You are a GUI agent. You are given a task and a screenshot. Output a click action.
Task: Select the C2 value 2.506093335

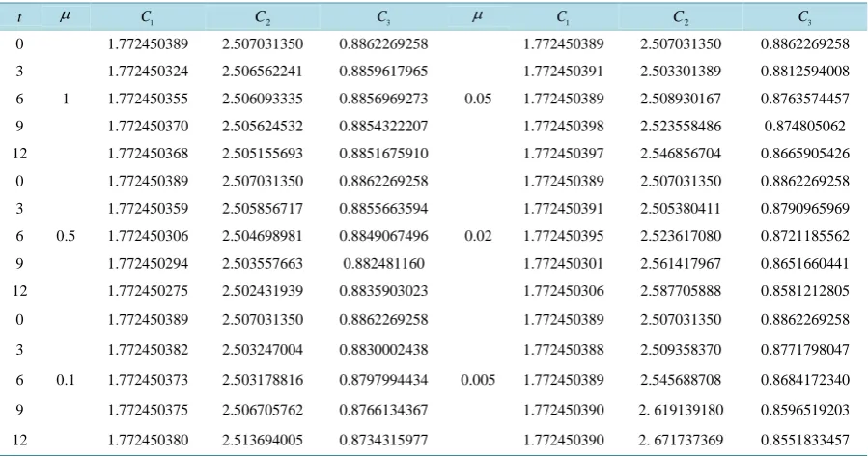point(263,99)
